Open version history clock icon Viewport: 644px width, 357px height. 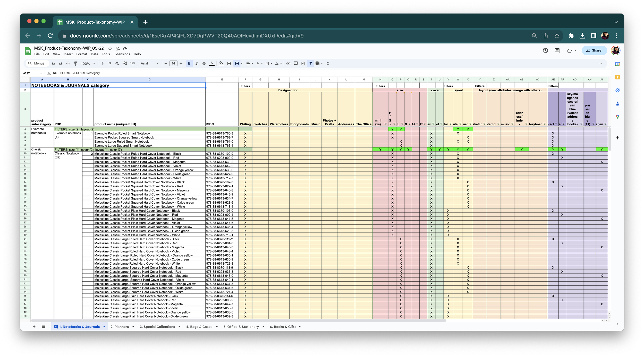point(545,50)
